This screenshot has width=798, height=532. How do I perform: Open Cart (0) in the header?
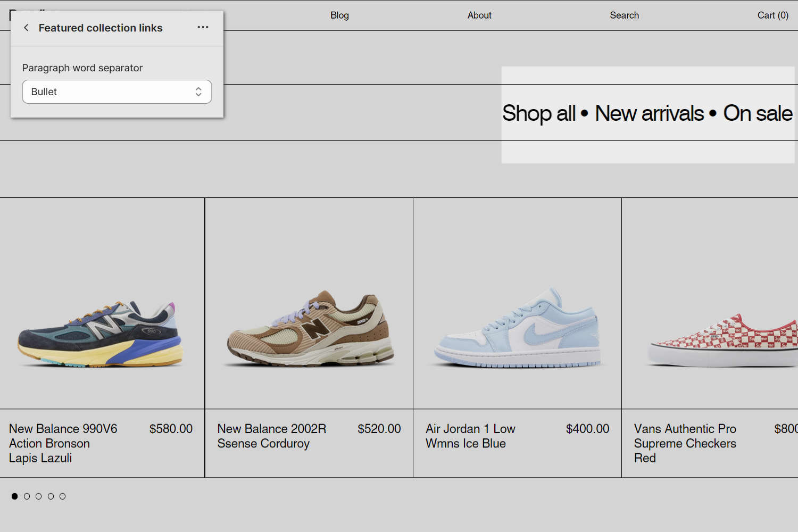click(x=772, y=15)
